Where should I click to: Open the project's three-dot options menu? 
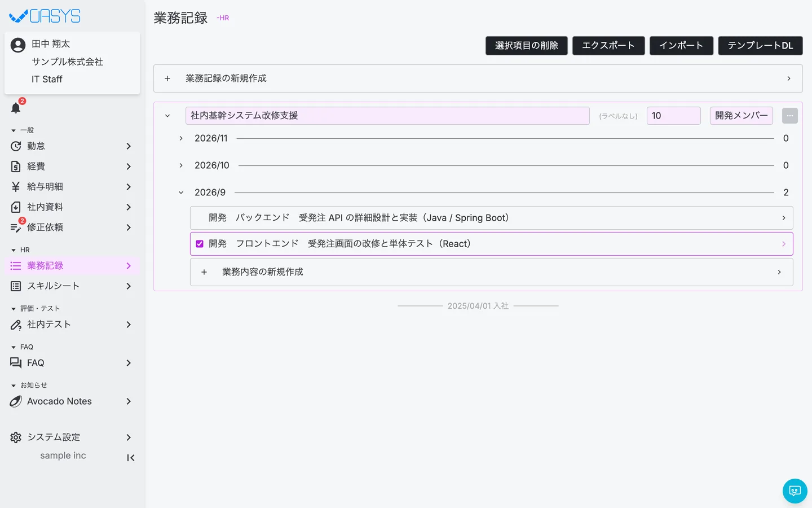(x=790, y=116)
